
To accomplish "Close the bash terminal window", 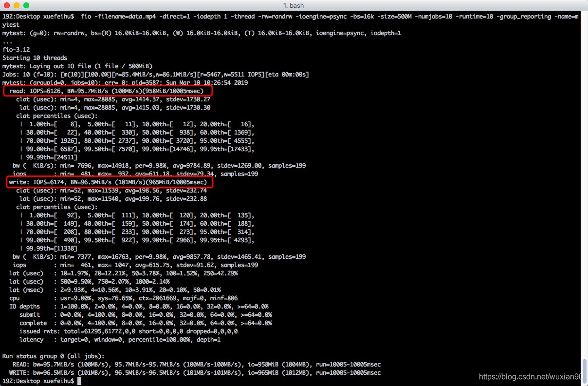I will 6,5.
